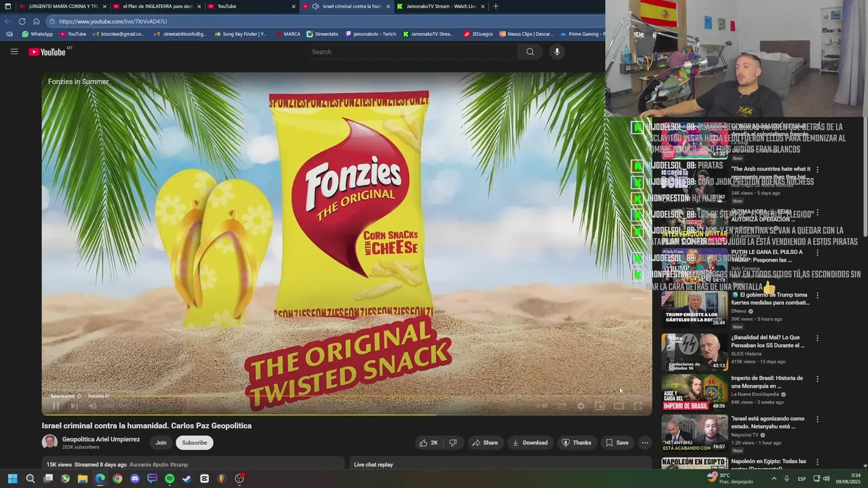The width and height of the screenshot is (868, 488).
Task: Click the YouTube logo
Action: pyautogui.click(x=47, y=52)
